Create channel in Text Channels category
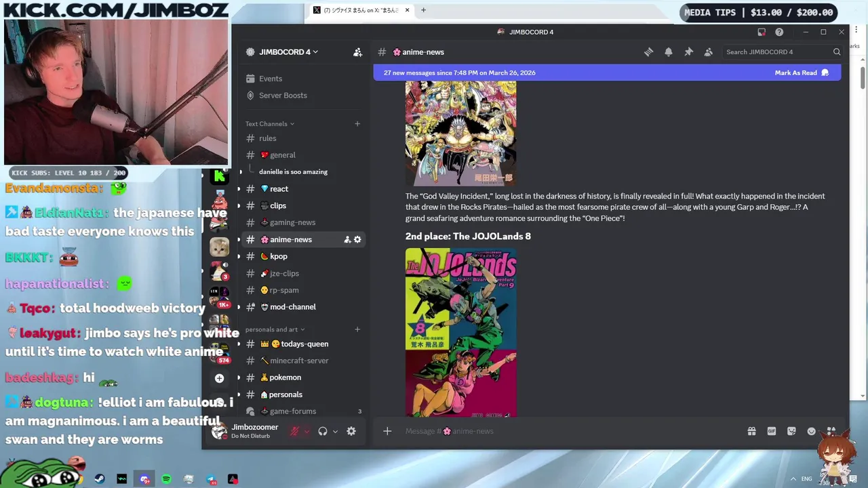Image resolution: width=868 pixels, height=488 pixels. coord(357,123)
